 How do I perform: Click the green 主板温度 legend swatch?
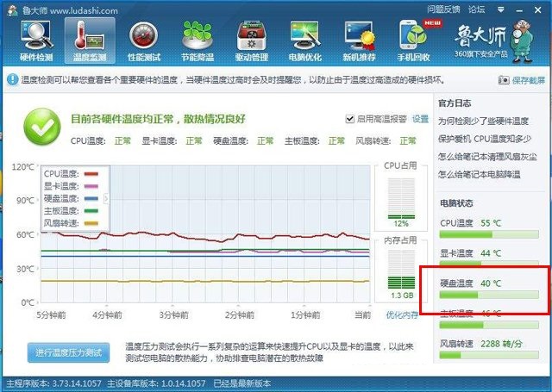(91, 210)
